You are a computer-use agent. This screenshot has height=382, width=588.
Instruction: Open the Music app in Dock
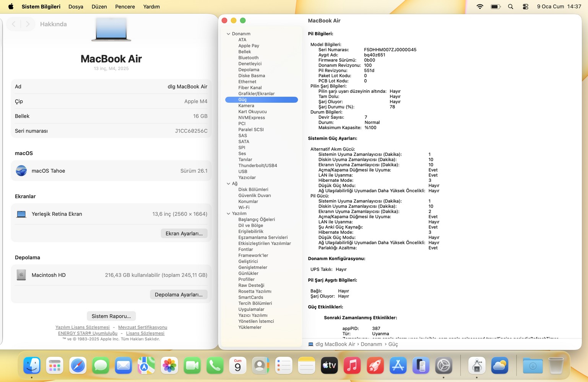352,366
